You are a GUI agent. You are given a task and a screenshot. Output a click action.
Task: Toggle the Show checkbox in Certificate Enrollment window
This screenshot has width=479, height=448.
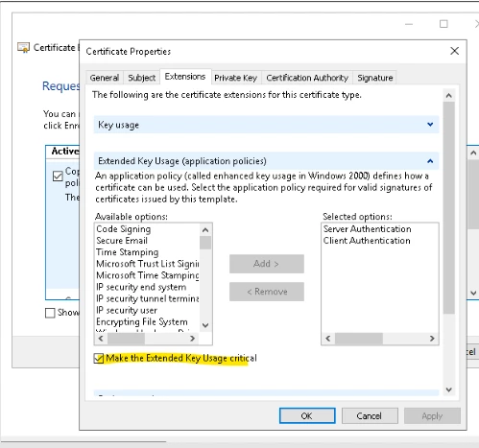click(50, 313)
